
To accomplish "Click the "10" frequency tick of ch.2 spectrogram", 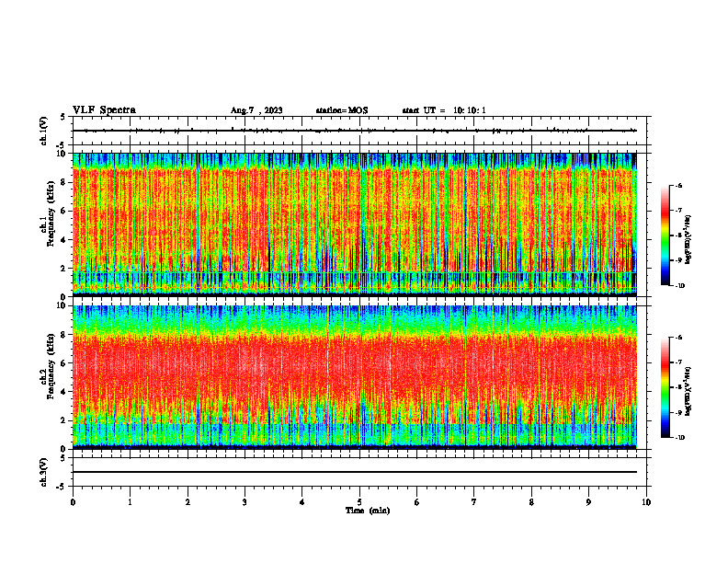I will tap(63, 305).
